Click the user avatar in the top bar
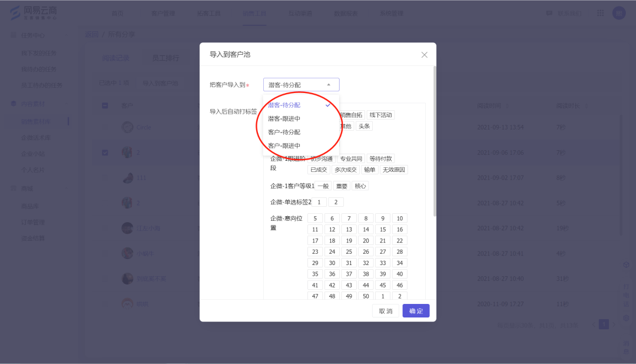 coord(619,12)
